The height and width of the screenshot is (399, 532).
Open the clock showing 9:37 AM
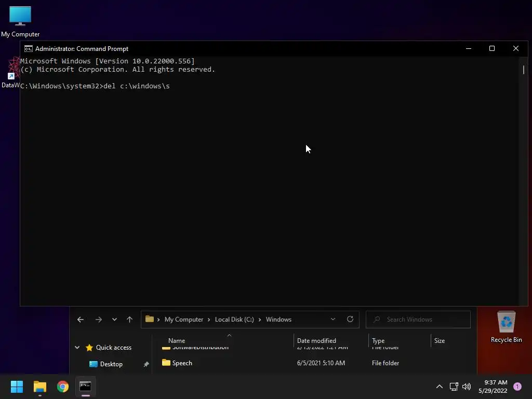[493, 387]
